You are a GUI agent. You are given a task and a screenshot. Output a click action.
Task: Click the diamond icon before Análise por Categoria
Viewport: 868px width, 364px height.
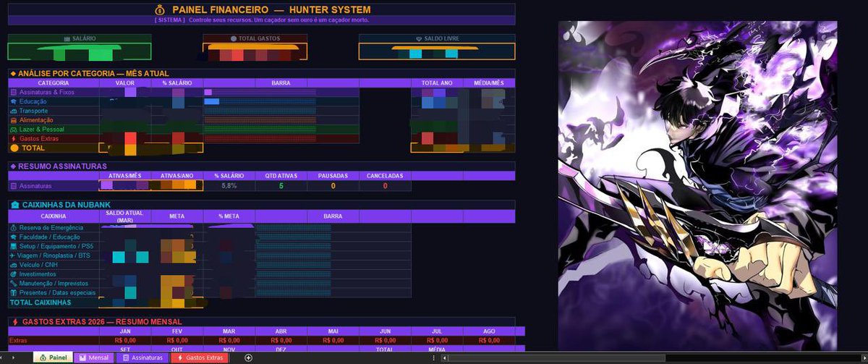point(12,73)
